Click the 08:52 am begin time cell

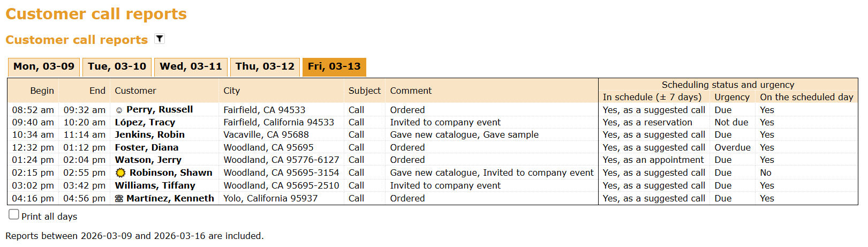[33, 110]
